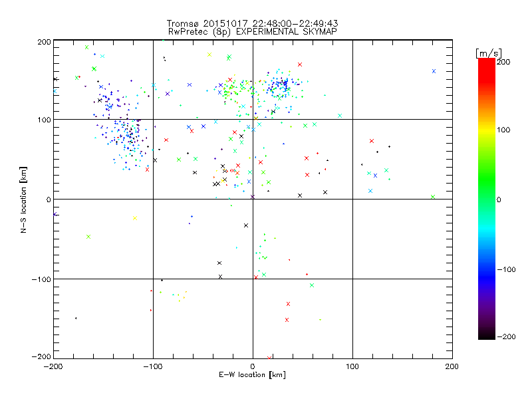This screenshot has height=399, width=532.
Task: Click the y-axis tick label "-100"
Action: click(41, 279)
